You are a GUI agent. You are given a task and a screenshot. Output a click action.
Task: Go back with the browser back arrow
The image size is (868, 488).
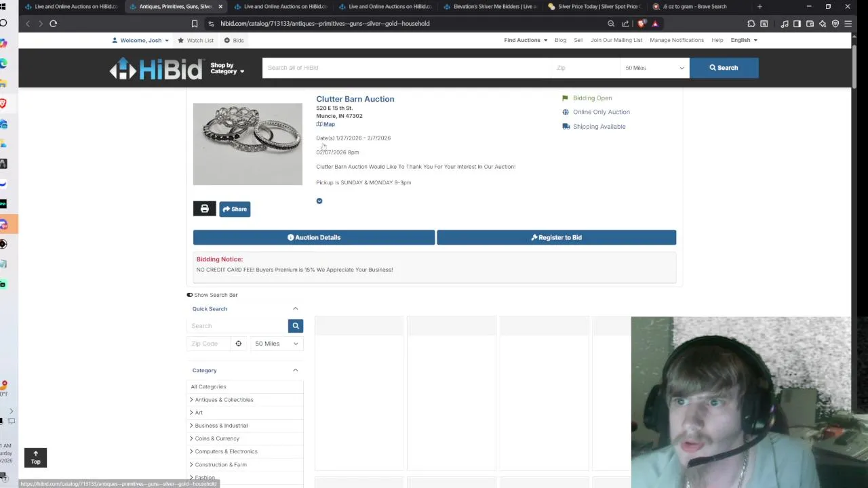pyautogui.click(x=28, y=24)
